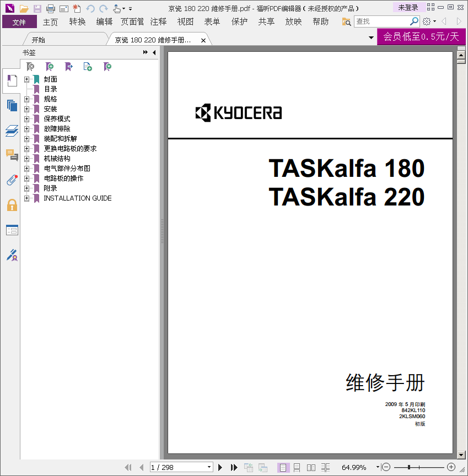The image size is (468, 476).
Task: Open the 电气部件分布图 bookmark
Action: tap(67, 169)
